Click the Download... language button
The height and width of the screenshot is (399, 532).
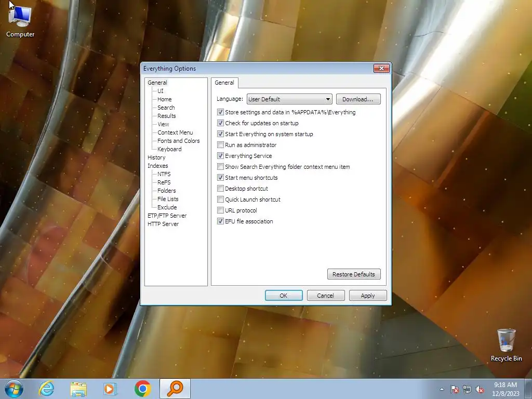[x=358, y=99]
